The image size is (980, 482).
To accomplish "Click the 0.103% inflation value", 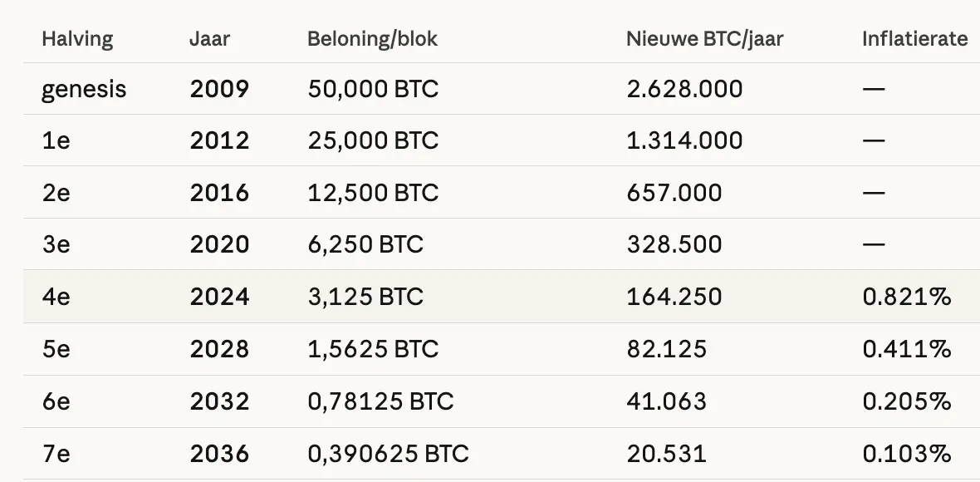I will 907,454.
